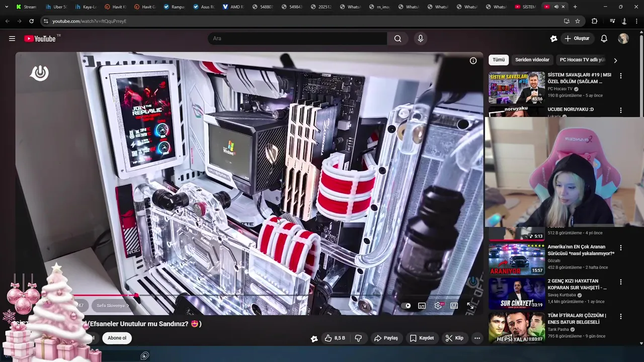This screenshot has width=644, height=362.
Task: Open TÜM İFTİRALARI ÇÖZDÜM title link
Action: 577,319
